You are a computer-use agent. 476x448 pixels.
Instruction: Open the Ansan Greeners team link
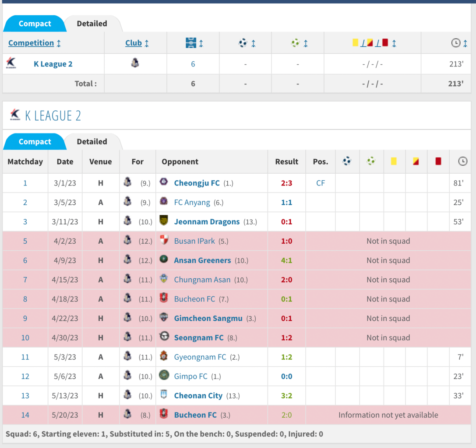coord(202,260)
